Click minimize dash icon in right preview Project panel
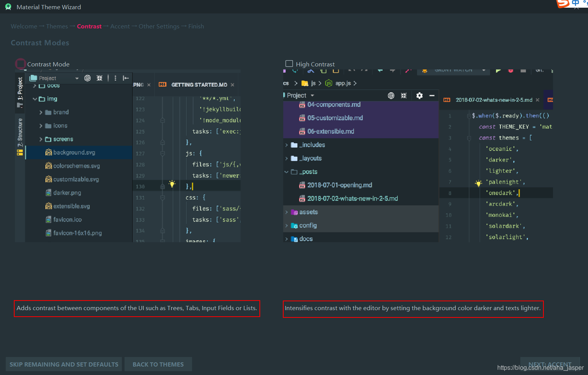This screenshot has width=588, height=375. pyautogui.click(x=432, y=96)
